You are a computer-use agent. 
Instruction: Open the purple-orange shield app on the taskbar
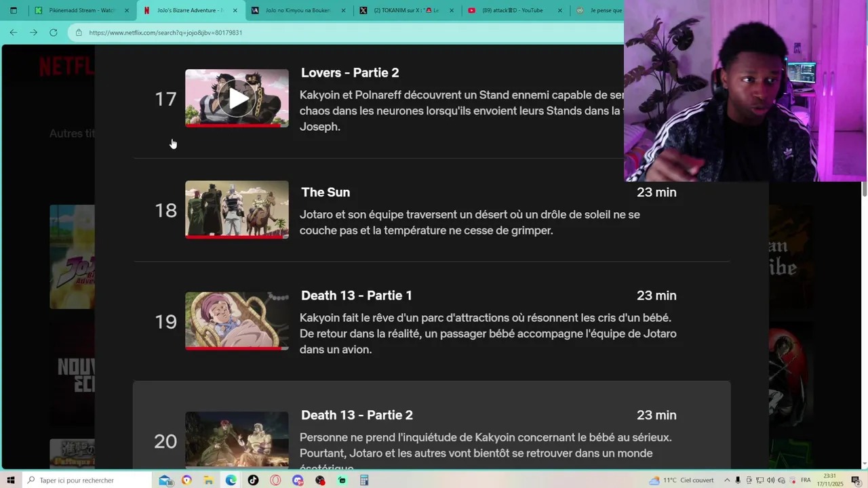pyautogui.click(x=186, y=480)
